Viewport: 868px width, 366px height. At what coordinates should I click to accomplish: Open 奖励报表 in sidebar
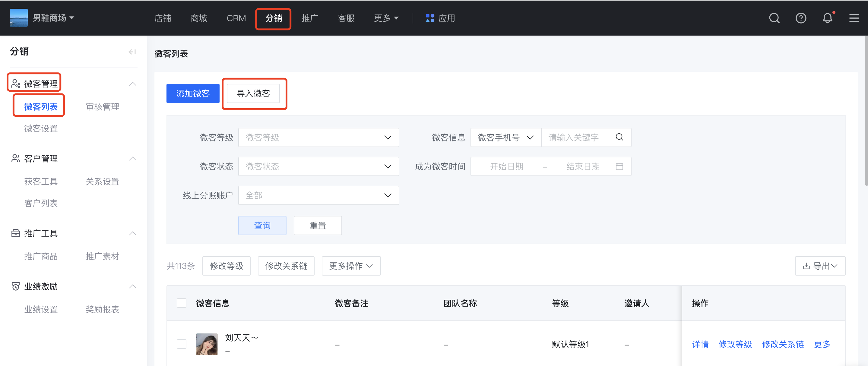(103, 309)
